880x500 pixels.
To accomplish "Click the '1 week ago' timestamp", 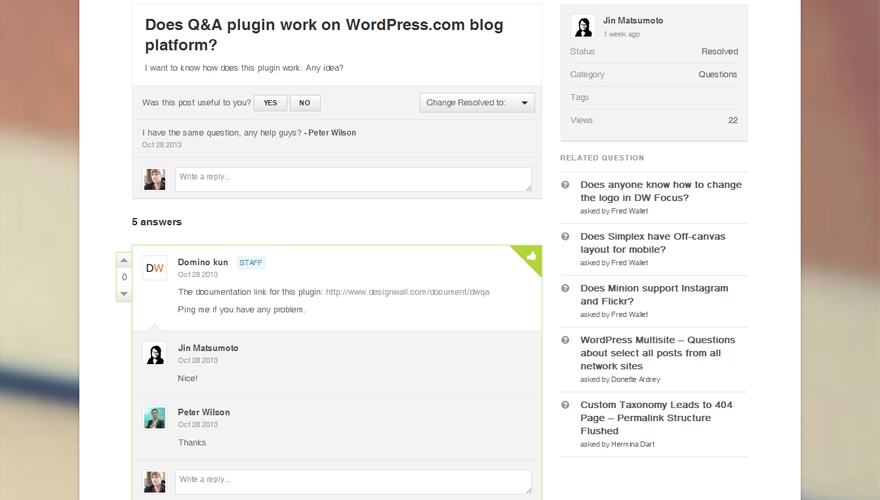I will click(621, 34).
